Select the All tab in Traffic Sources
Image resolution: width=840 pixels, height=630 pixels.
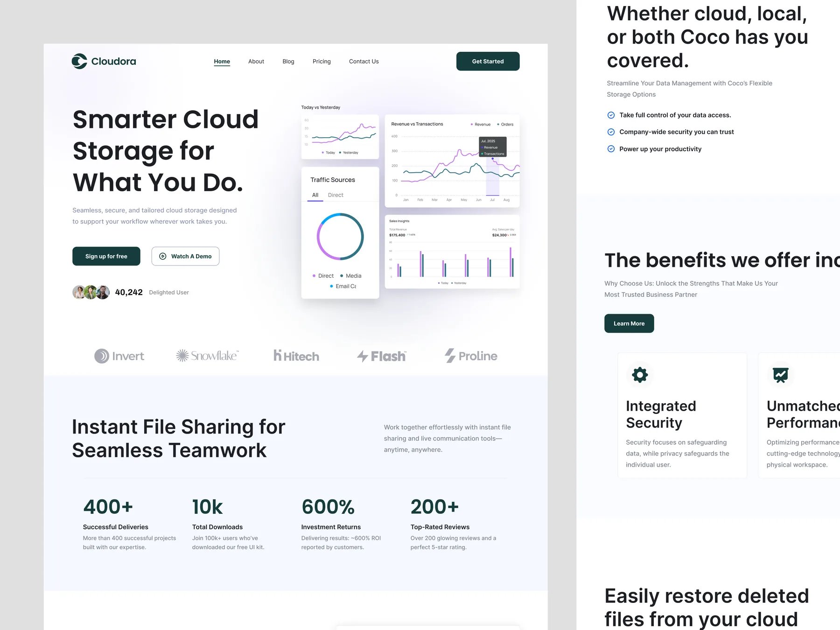315,195
